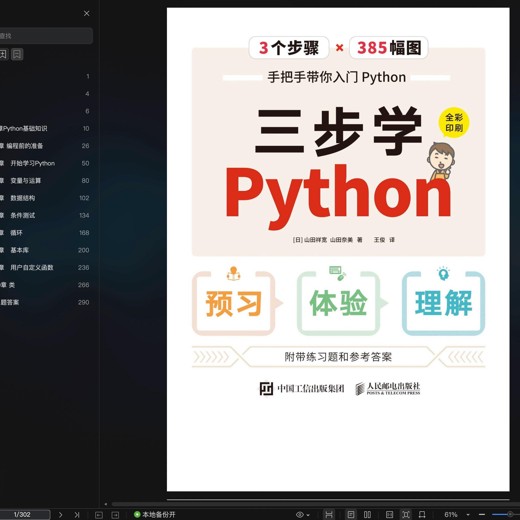The width and height of the screenshot is (520, 520).
Task: Click the zoom slider handle
Action: click(510, 515)
